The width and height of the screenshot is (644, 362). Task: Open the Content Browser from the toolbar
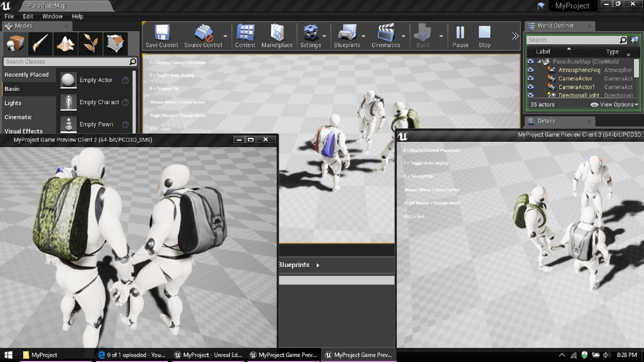(245, 36)
